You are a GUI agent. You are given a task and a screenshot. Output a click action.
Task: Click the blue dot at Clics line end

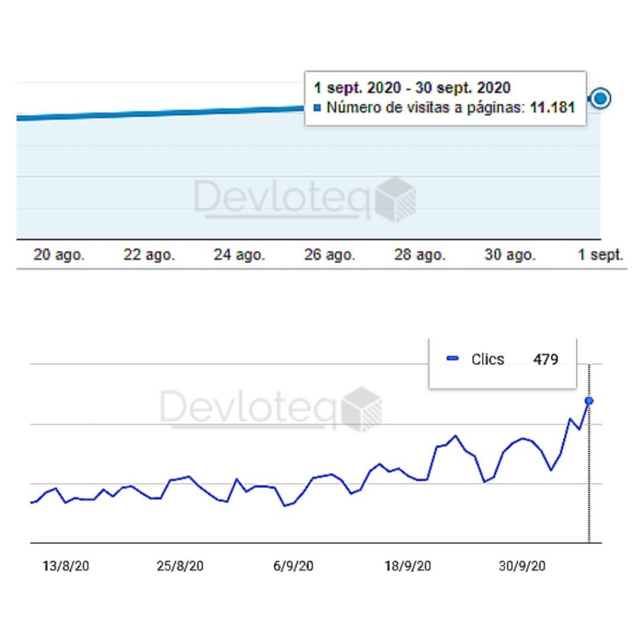coord(589,401)
